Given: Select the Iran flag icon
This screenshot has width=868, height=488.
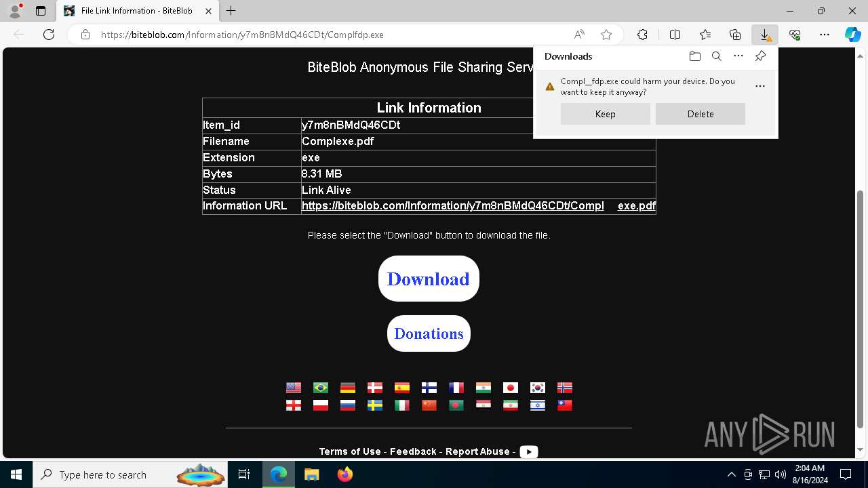Looking at the screenshot, I should point(511,405).
